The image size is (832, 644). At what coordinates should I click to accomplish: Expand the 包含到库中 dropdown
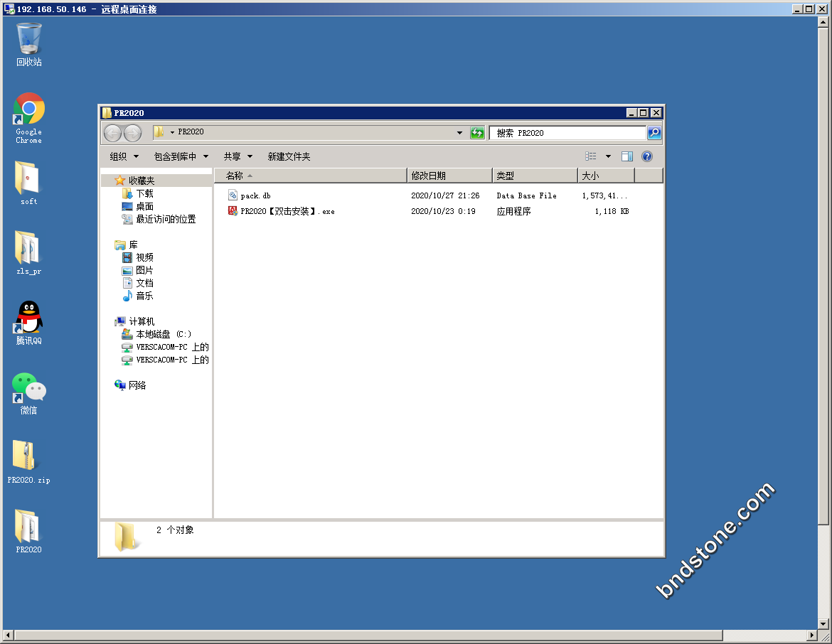(181, 156)
